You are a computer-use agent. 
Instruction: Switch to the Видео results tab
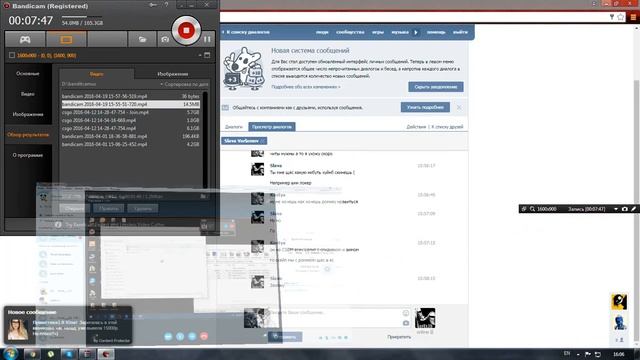pyautogui.click(x=97, y=74)
